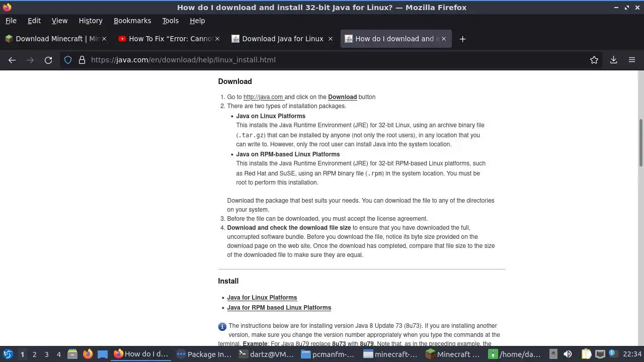Launch Firefox from panel quick launch icon
The width and height of the screenshot is (644, 362).
(88, 354)
